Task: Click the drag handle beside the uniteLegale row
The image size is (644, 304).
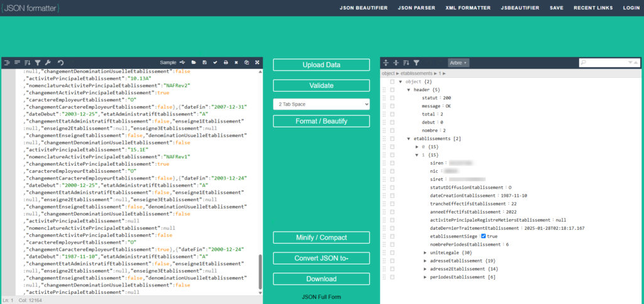Action: click(384, 252)
